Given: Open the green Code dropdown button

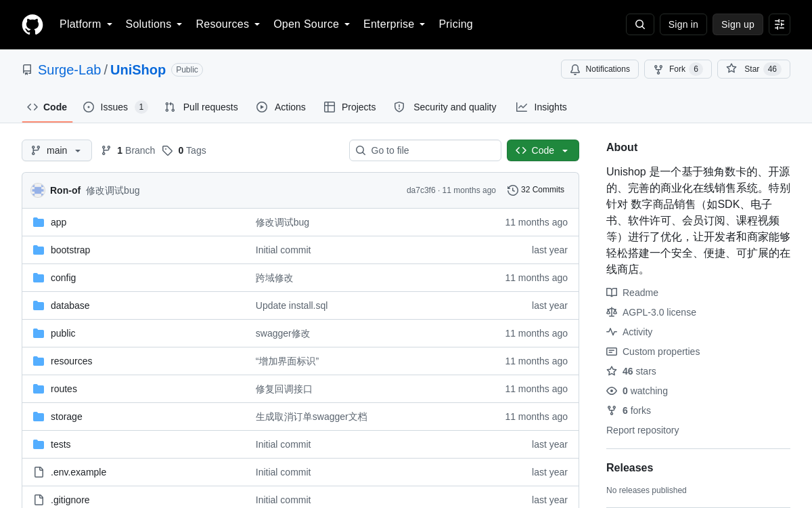Looking at the screenshot, I should (x=543, y=150).
